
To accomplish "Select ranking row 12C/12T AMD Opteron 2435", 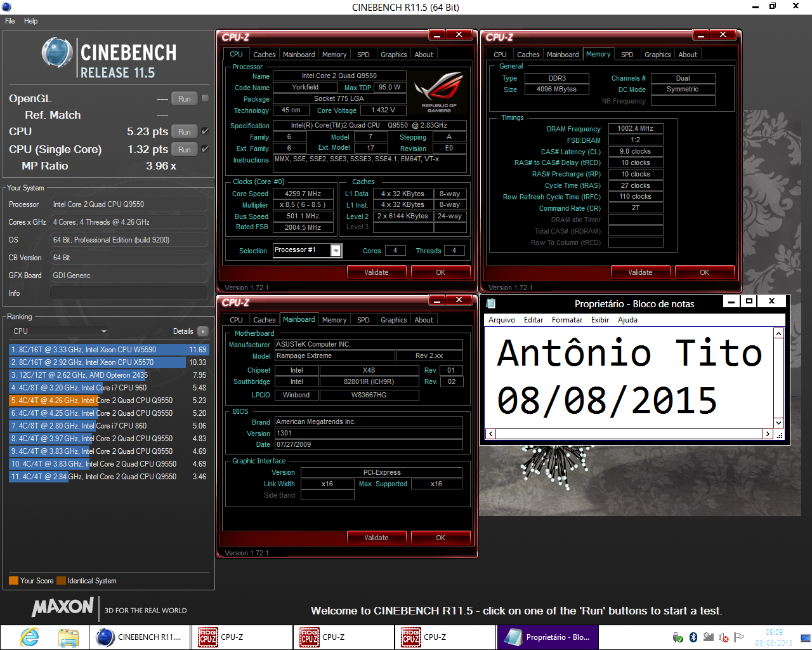I will pyautogui.click(x=108, y=375).
